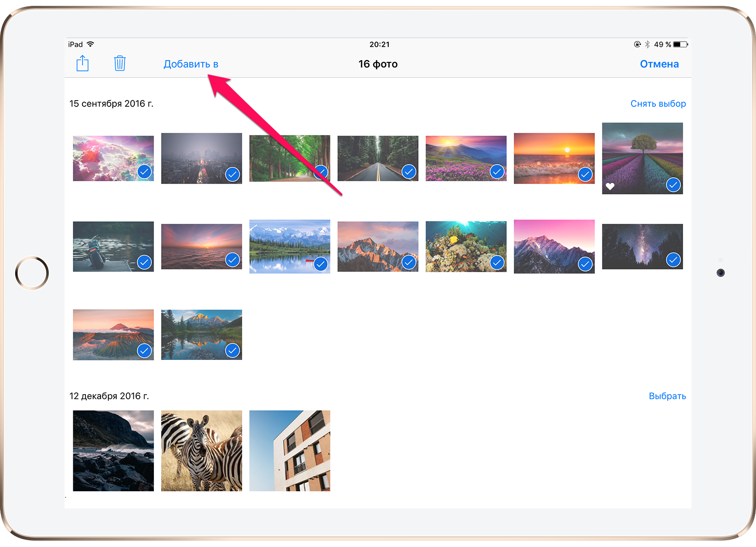Tap Отмена to cancel selection
Viewport: 756px width, 547px height.
[659, 64]
